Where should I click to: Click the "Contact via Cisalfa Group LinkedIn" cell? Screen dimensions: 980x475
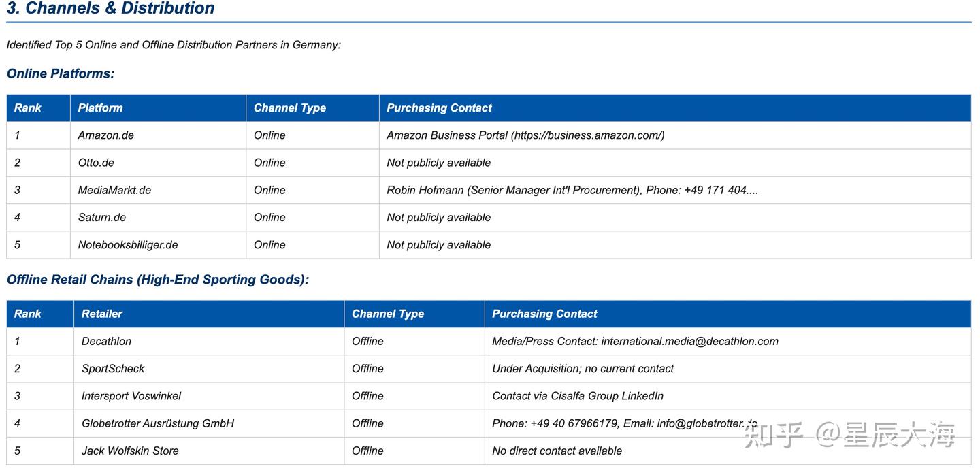click(x=578, y=396)
